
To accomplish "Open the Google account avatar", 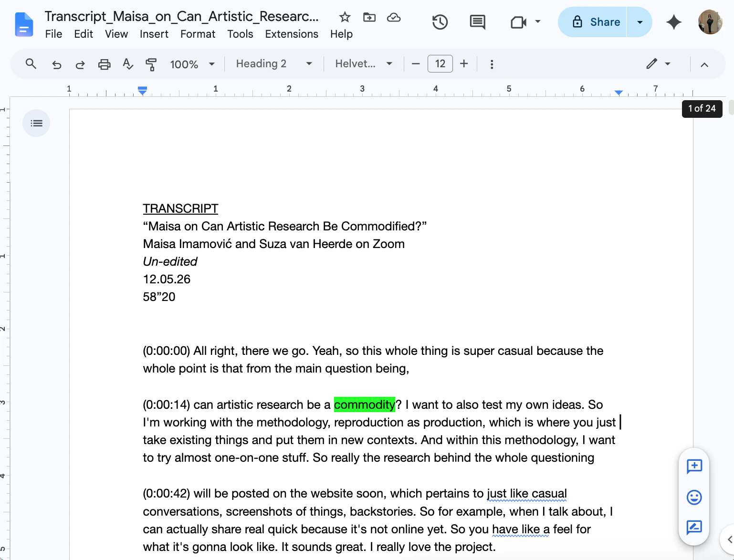I will tap(710, 22).
